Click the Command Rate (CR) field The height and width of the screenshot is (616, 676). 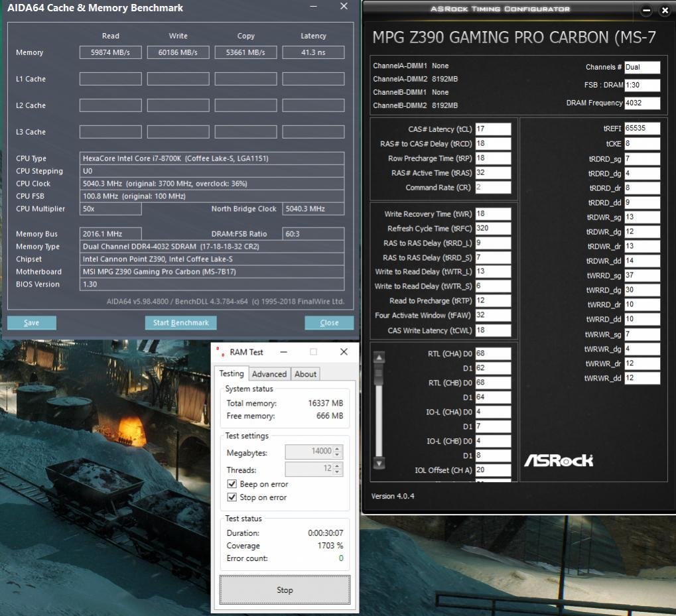point(493,188)
